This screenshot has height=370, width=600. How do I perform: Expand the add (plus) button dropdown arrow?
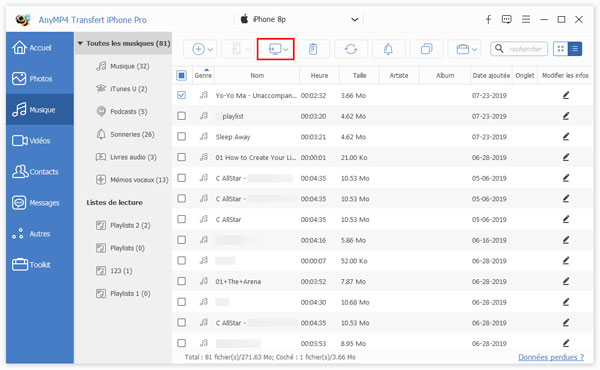[210, 49]
